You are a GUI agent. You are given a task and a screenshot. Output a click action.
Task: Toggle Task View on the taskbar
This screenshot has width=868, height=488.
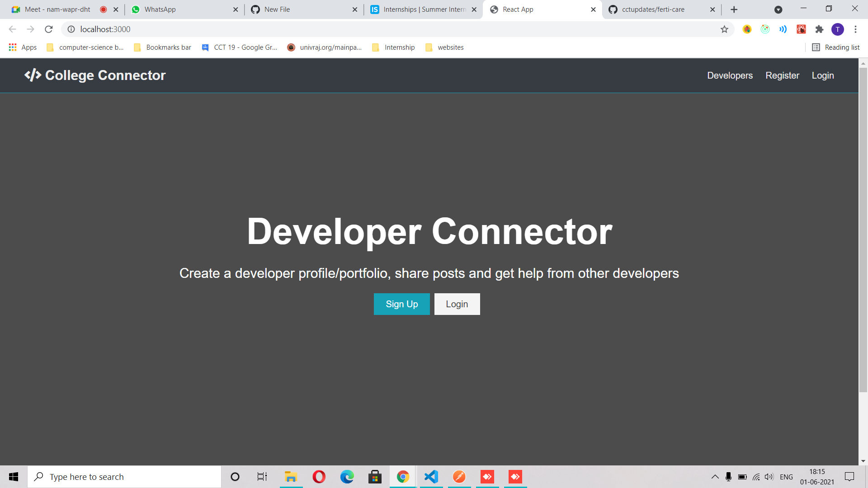coord(262,476)
